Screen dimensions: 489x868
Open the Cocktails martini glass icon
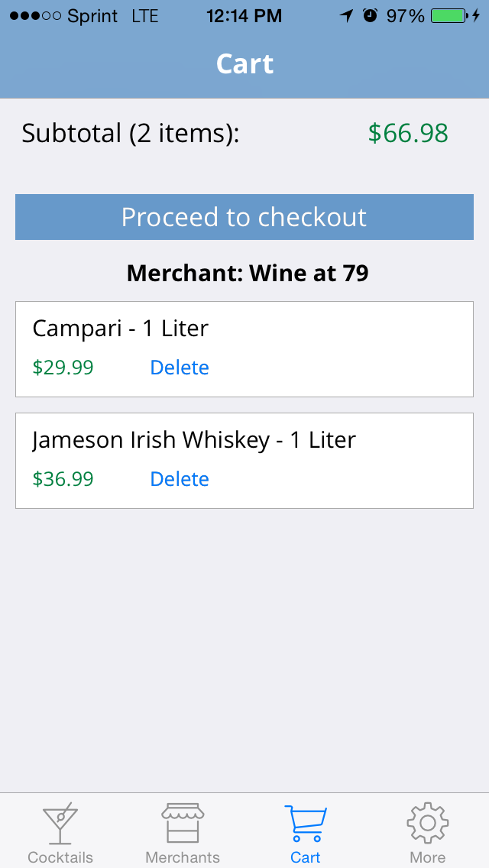[x=60, y=823]
